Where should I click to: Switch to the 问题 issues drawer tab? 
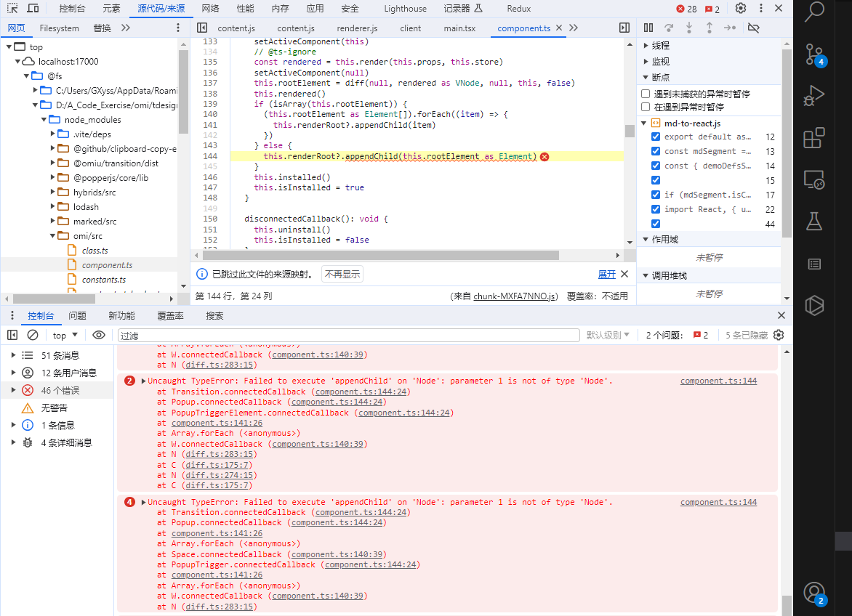[x=78, y=316]
